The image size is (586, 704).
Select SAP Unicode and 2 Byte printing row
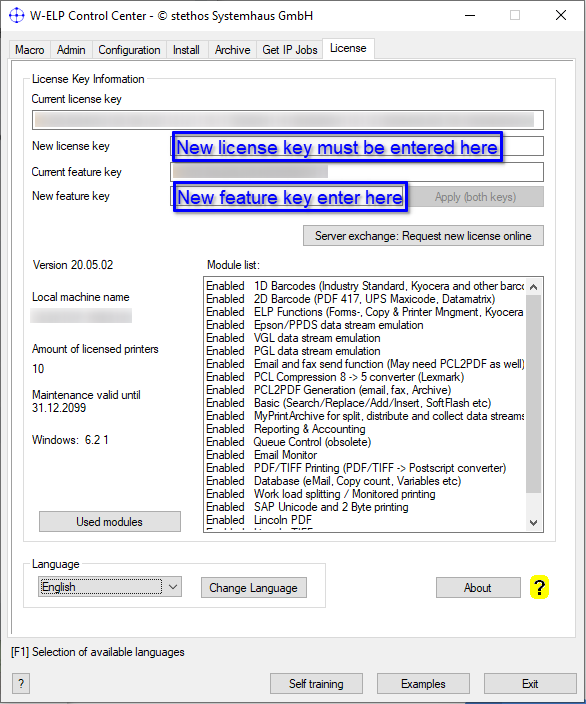click(365, 507)
